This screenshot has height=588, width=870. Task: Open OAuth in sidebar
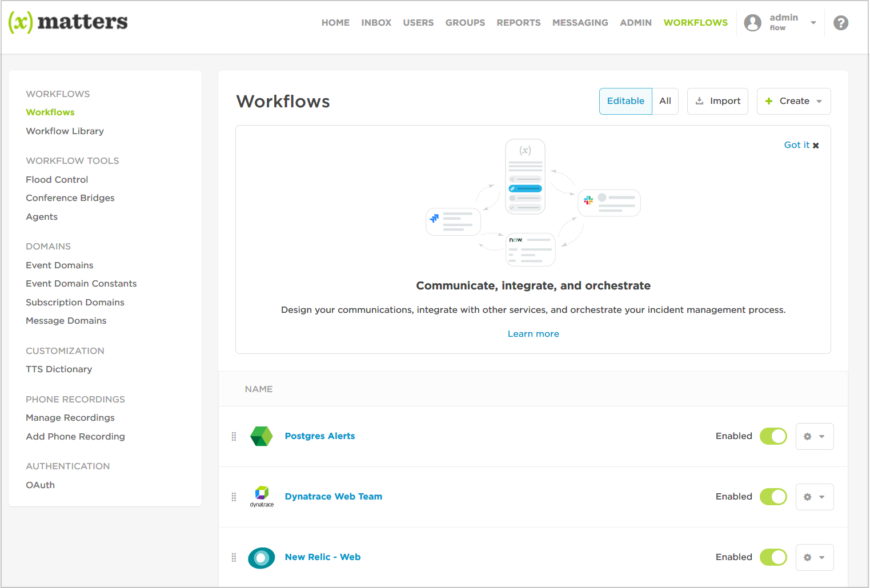(41, 485)
